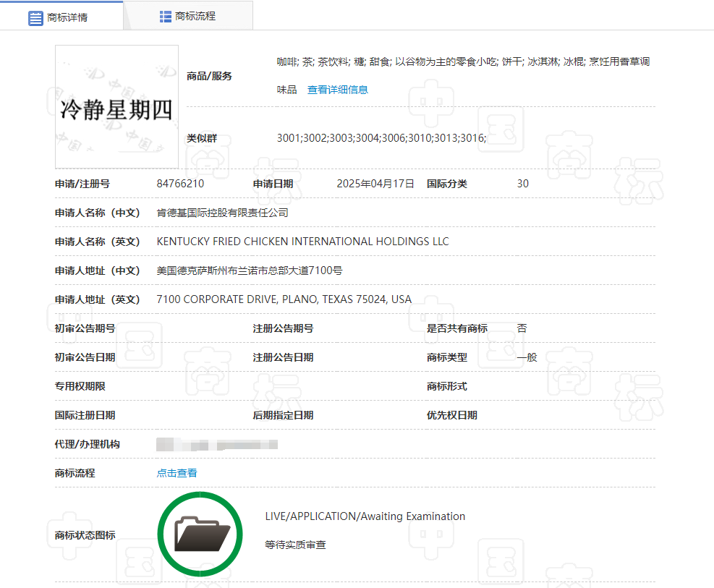Click the 申请人名称（英文） label
Screen dimensions: 714x588
98,242
